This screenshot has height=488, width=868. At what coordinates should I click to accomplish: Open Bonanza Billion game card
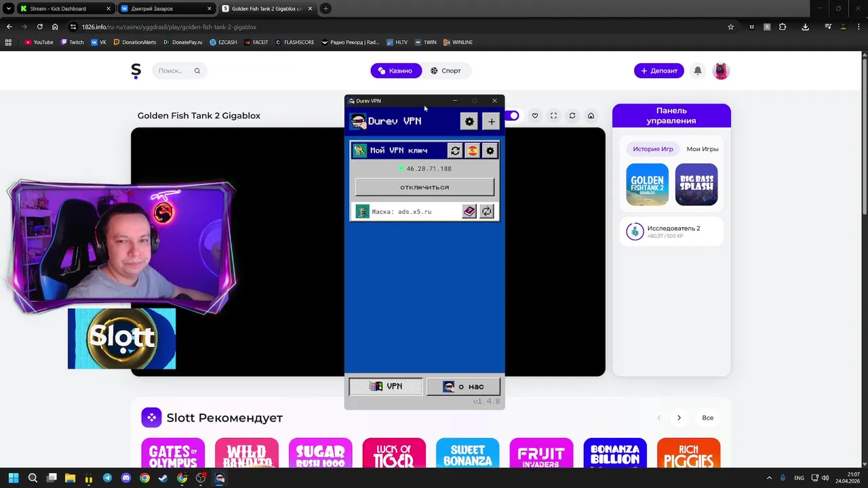tap(615, 453)
